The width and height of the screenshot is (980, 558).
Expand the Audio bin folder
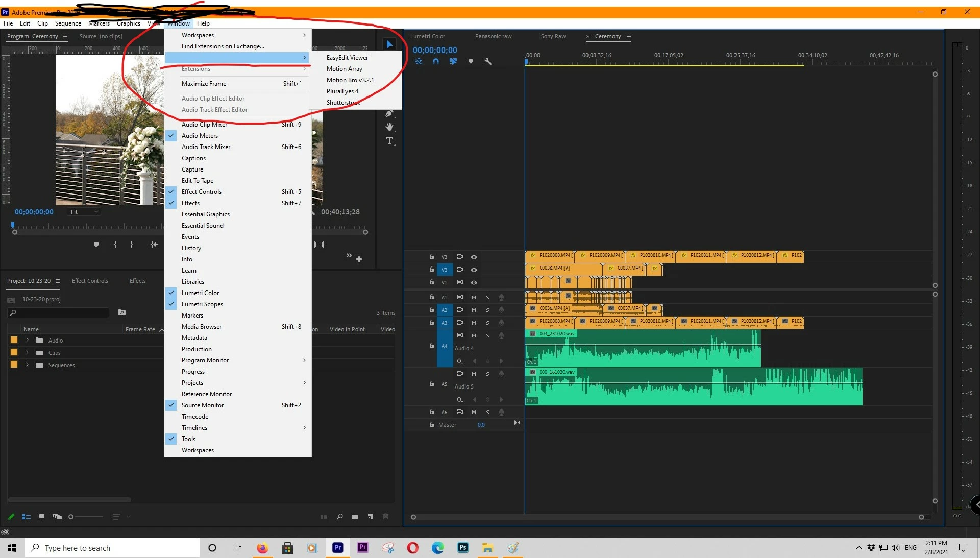(27, 340)
